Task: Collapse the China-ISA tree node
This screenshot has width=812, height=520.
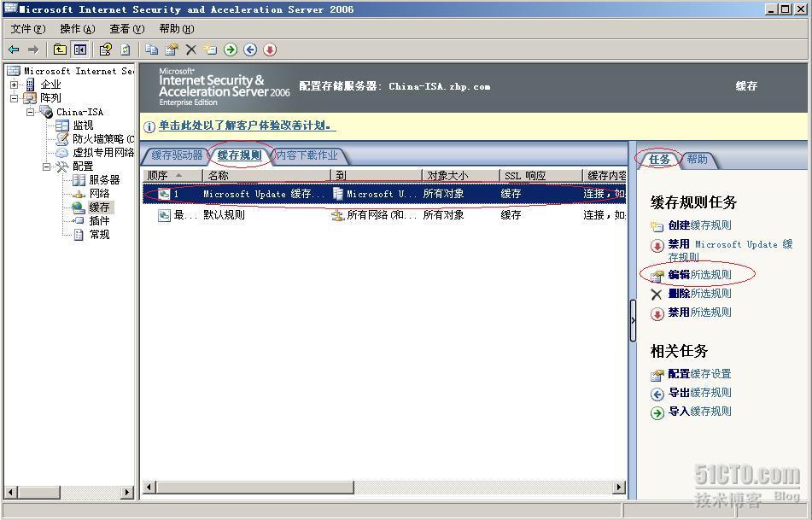Action: point(31,112)
